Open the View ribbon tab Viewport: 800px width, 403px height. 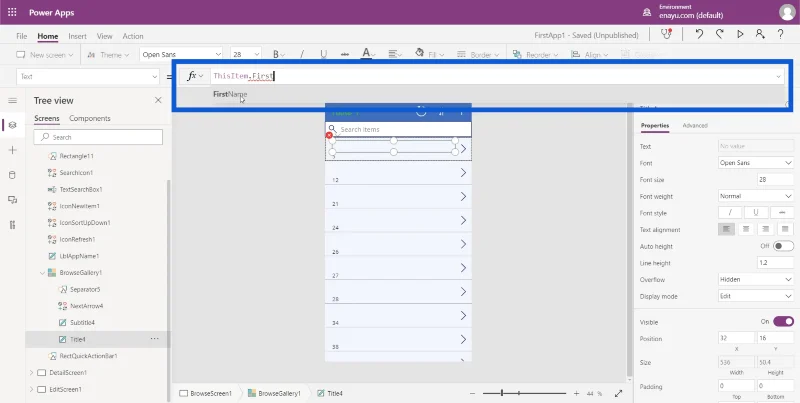point(105,36)
